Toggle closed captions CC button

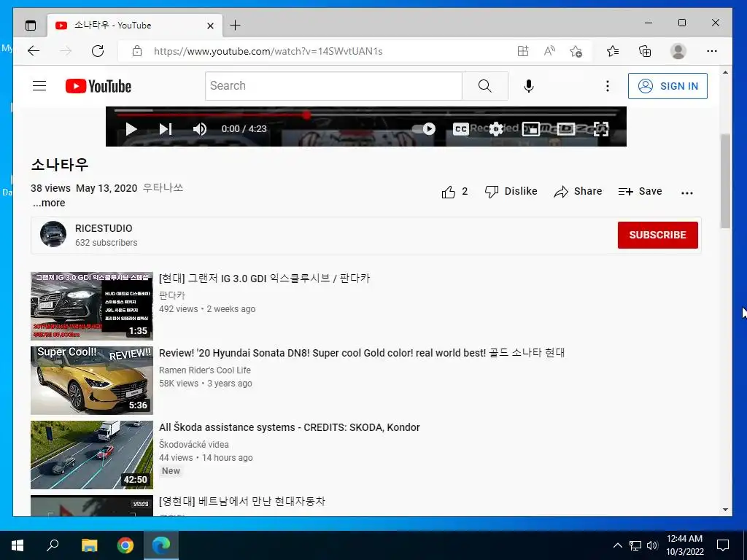point(461,129)
